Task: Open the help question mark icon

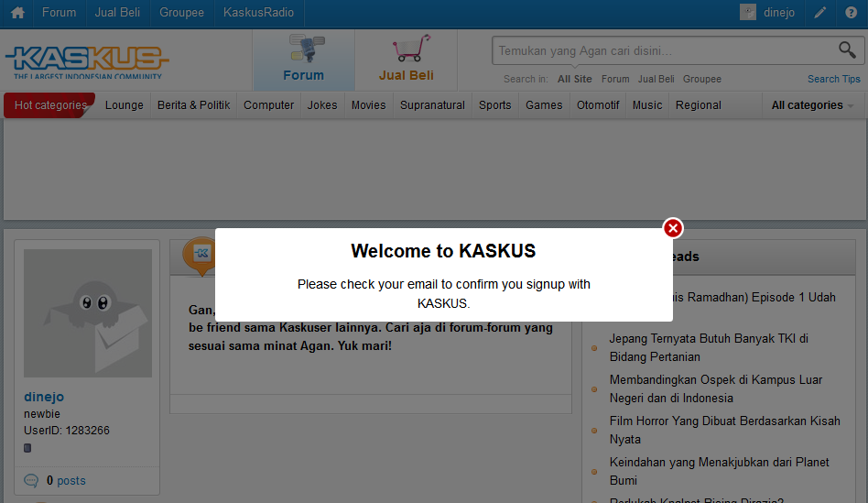Action: click(851, 13)
